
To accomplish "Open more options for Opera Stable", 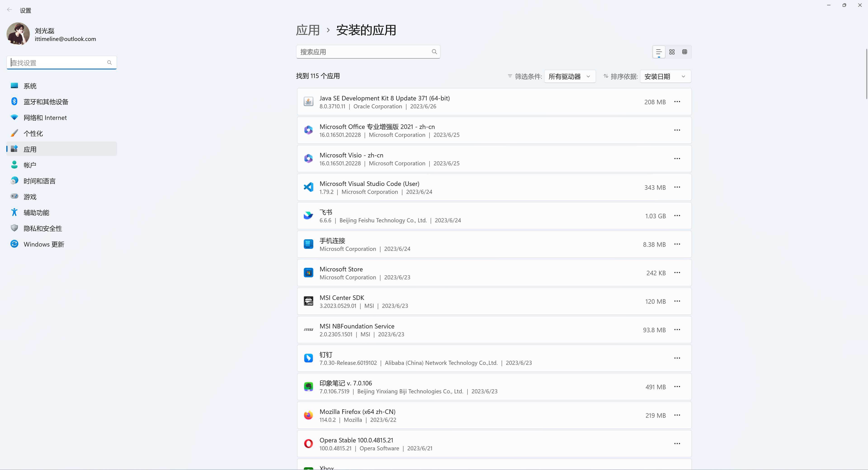I will tap(677, 443).
